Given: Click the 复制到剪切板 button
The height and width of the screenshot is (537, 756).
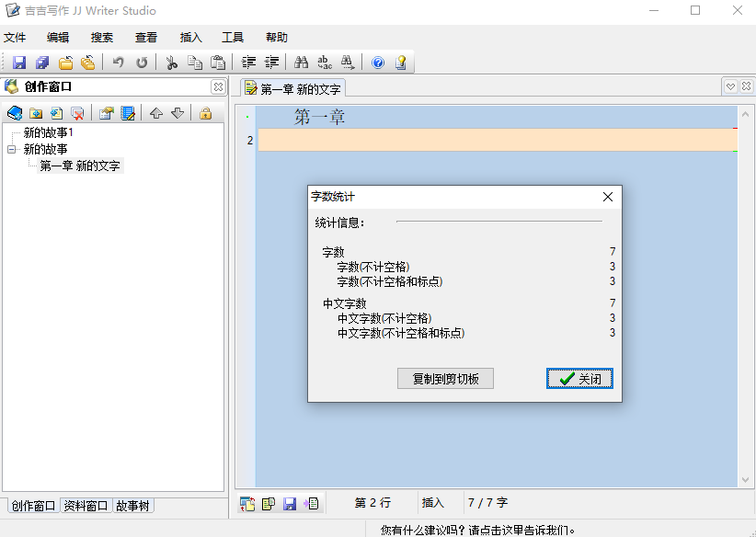Looking at the screenshot, I should [x=445, y=379].
